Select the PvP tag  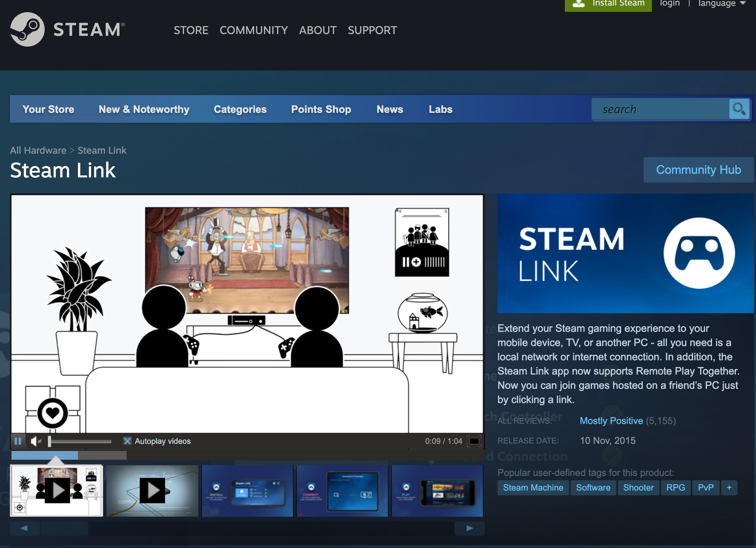coord(706,487)
